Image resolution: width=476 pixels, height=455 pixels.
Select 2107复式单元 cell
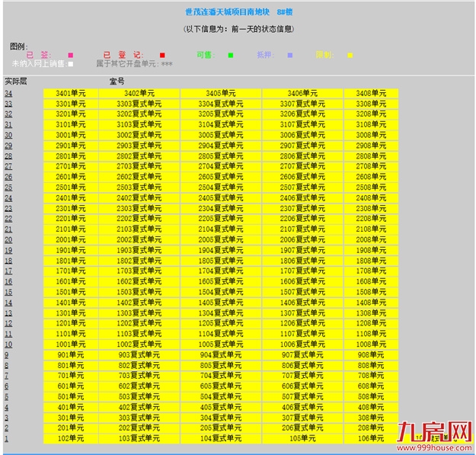tap(302, 229)
